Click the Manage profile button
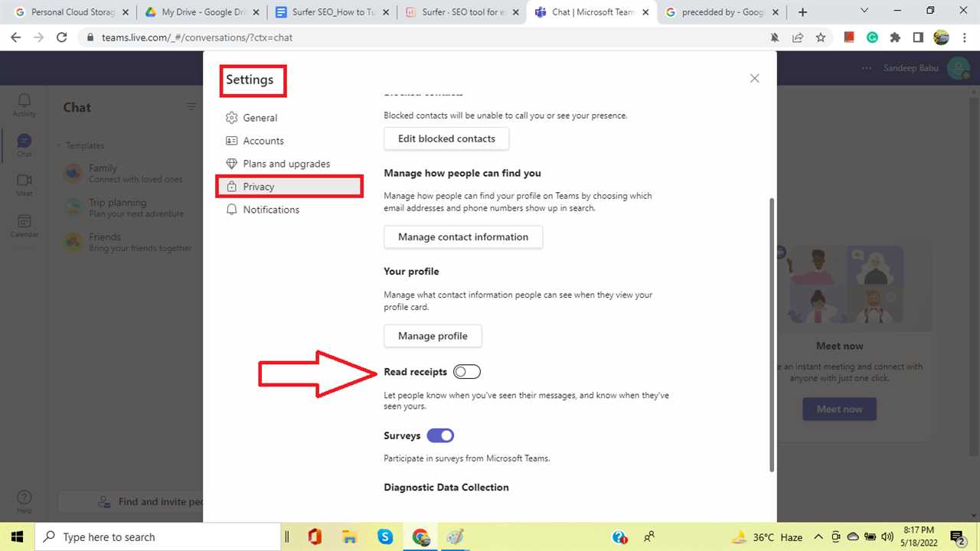 coord(433,336)
